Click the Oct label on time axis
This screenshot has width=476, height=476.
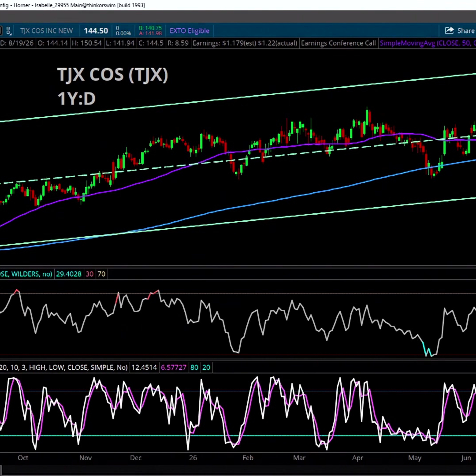coord(23,458)
